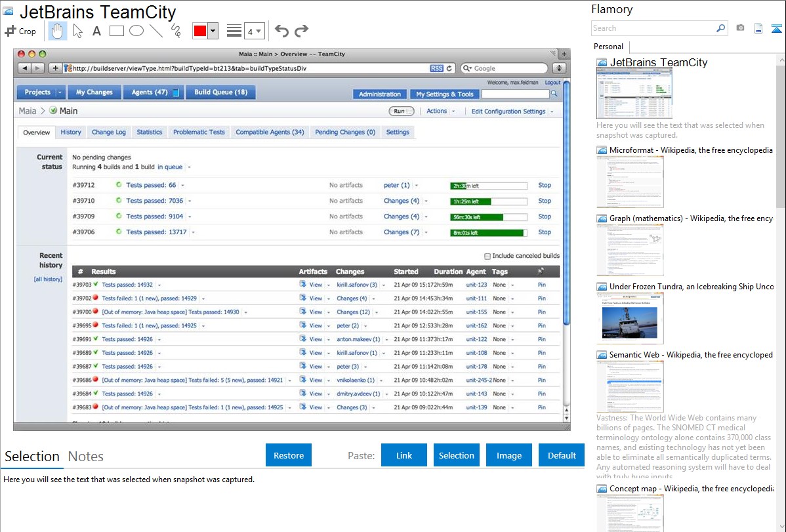The image size is (786, 532).
Task: Open the Semantic Web snapshot thumbnail
Action: pyautogui.click(x=630, y=386)
